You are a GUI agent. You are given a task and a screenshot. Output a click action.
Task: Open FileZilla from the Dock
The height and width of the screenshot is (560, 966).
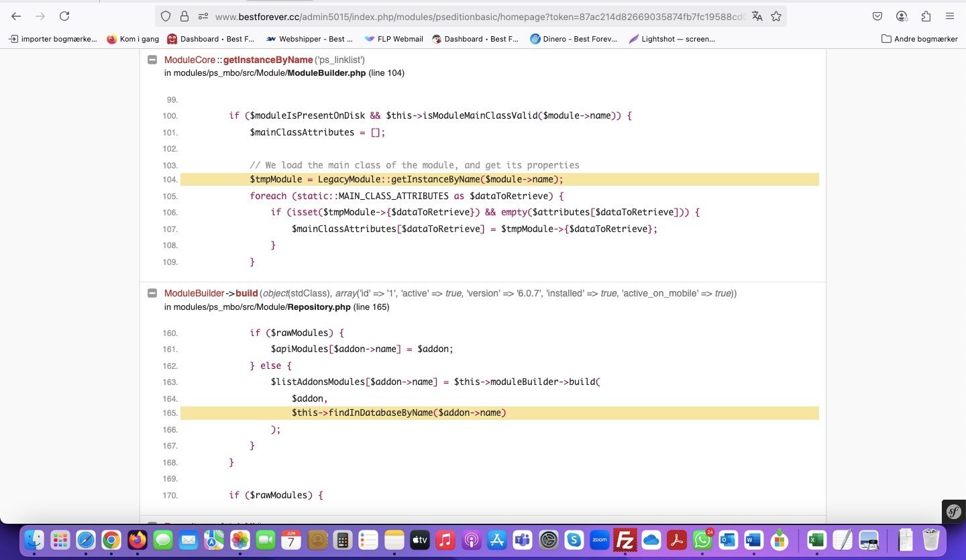tap(625, 540)
